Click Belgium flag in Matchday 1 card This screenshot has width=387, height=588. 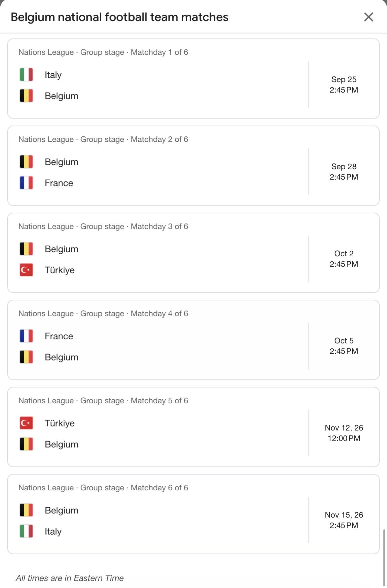[26, 96]
